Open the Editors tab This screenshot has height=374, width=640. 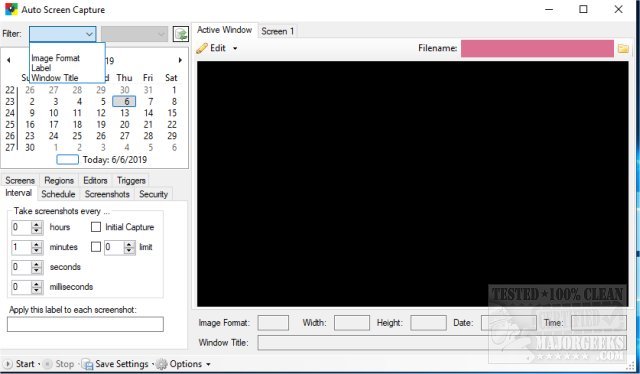coord(95,180)
